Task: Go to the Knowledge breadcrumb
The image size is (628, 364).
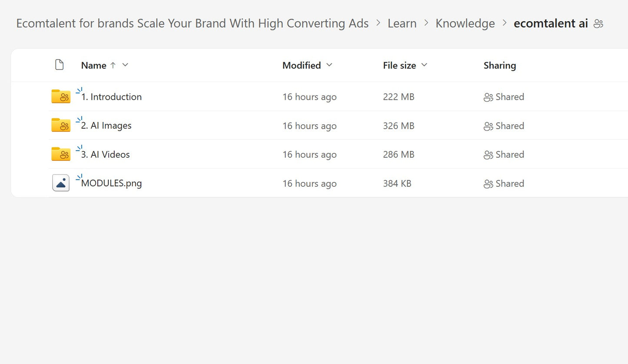Action: 465,23
